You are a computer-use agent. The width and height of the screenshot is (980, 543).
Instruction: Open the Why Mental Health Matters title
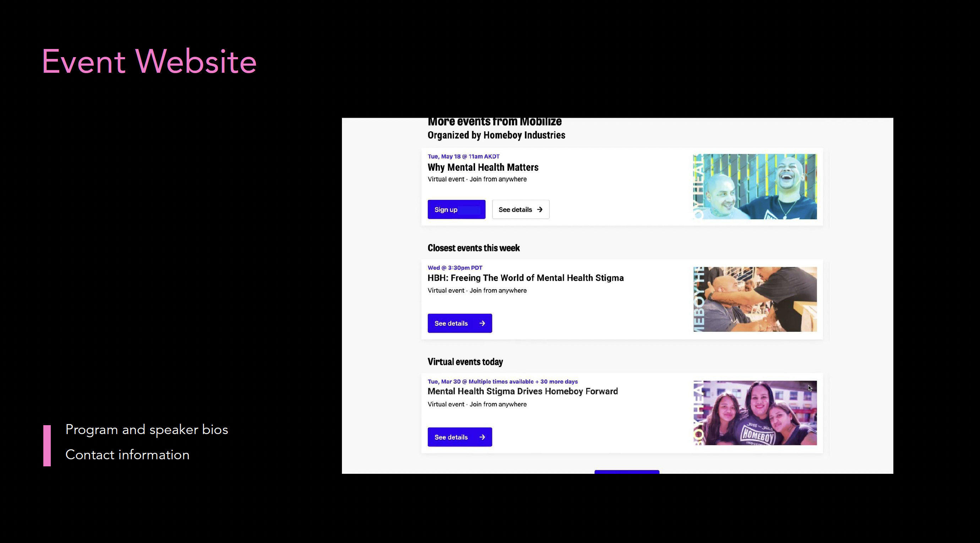click(483, 167)
